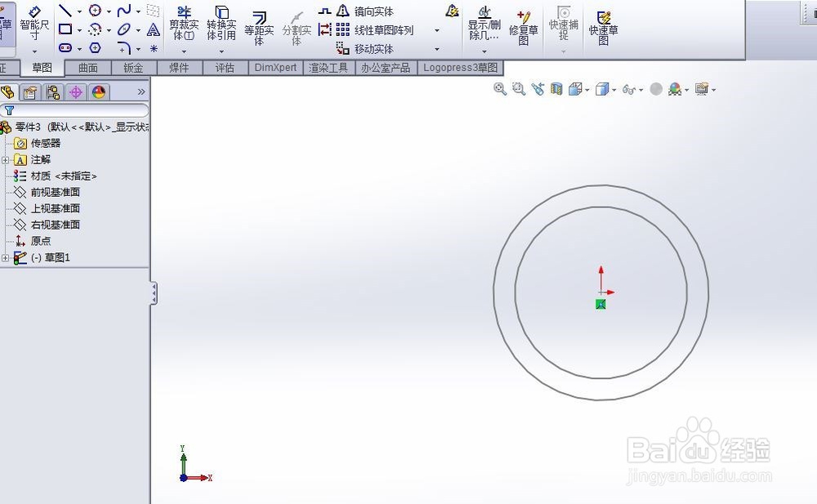The width and height of the screenshot is (817, 504).
Task: Select the Straight Slot tool
Action: (65, 48)
